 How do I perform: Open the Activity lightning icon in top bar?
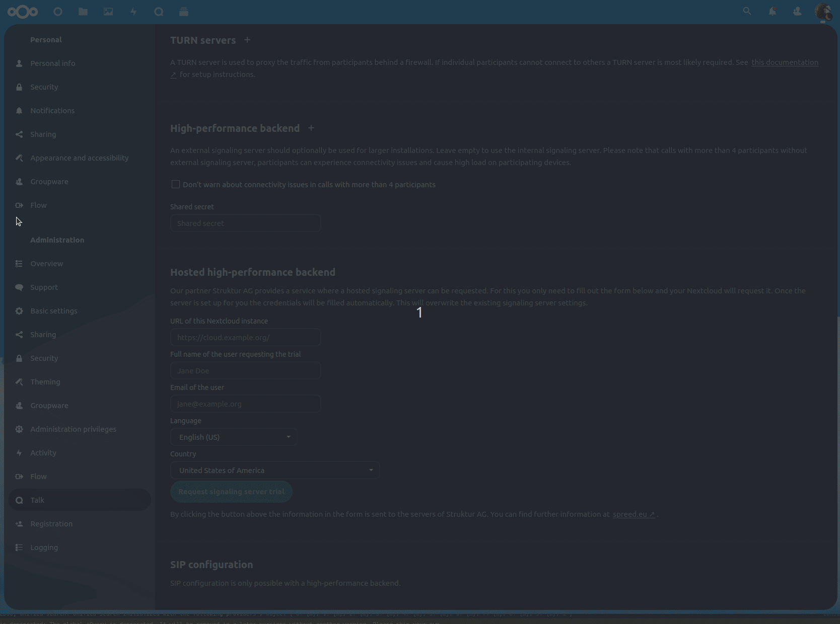(133, 12)
